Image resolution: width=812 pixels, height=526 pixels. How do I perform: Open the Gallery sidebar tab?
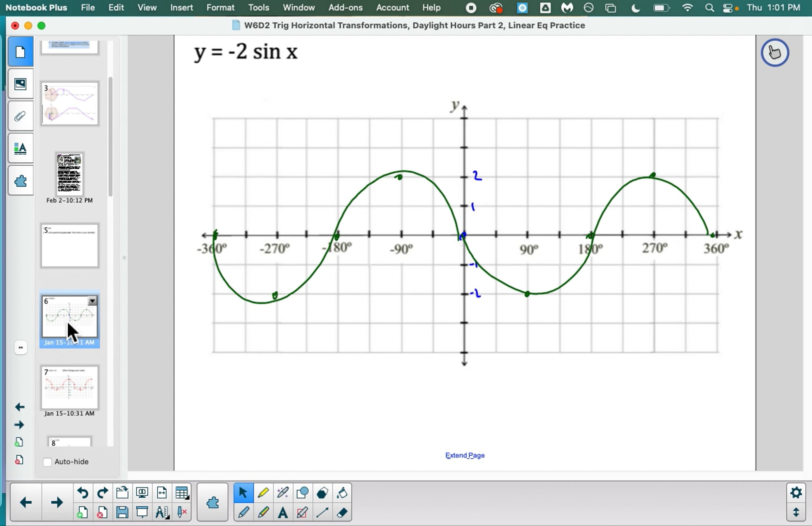21,84
